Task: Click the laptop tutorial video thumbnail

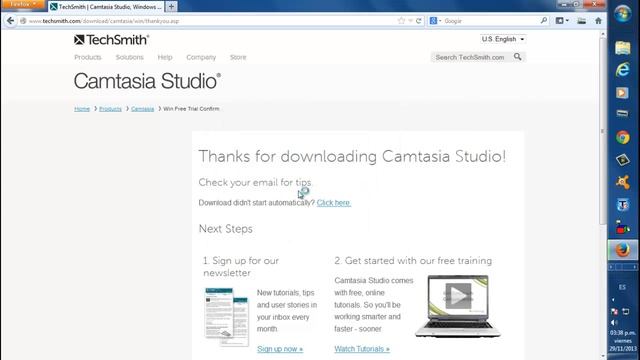Action: (458, 306)
